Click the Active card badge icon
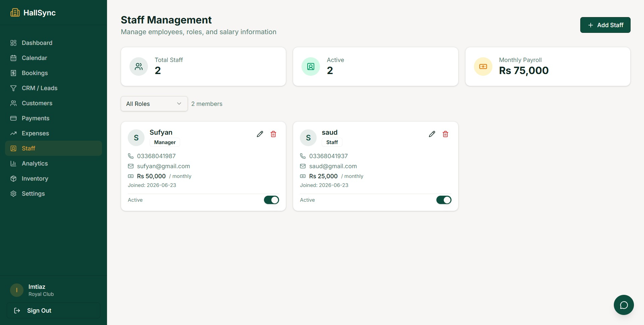 (x=311, y=66)
